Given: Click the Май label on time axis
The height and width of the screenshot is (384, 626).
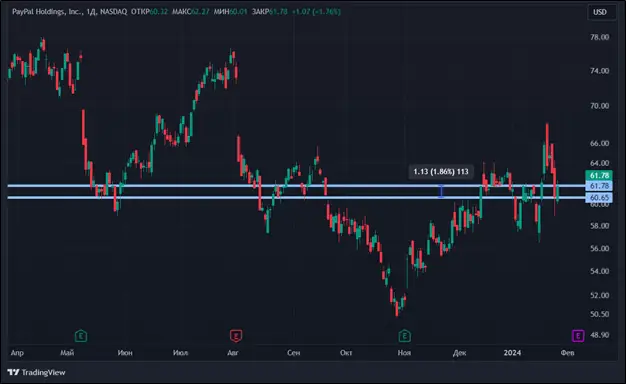Looking at the screenshot, I should 67,353.
